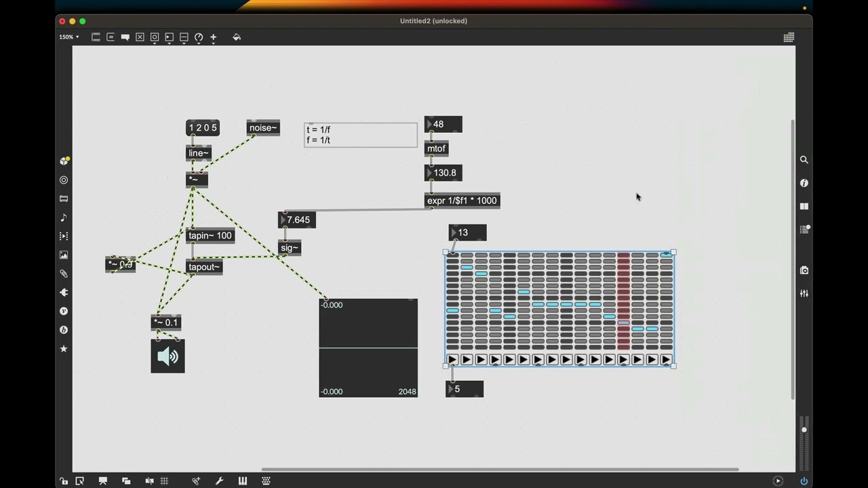Click the number box showing 5
Image resolution: width=868 pixels, height=488 pixels.
coord(465,389)
